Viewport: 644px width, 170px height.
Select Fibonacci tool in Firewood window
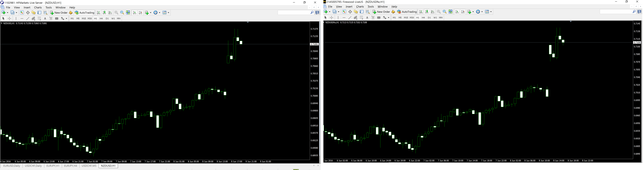(x=361, y=18)
